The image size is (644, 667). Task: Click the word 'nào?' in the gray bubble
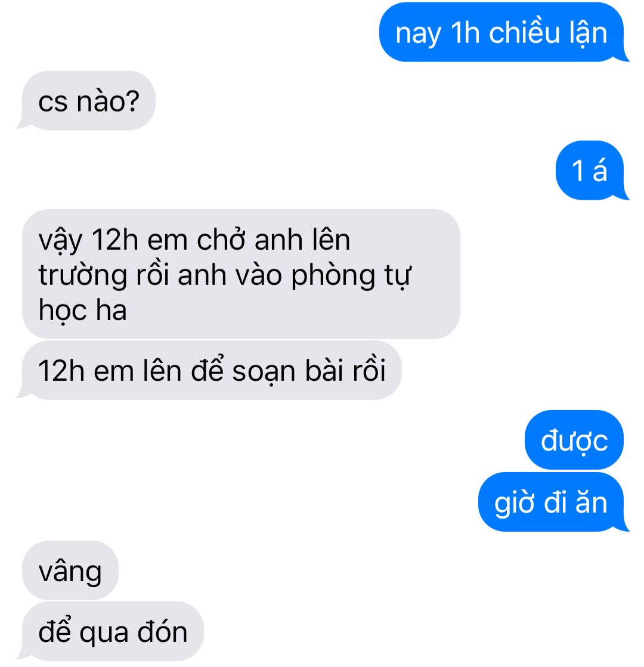108,101
